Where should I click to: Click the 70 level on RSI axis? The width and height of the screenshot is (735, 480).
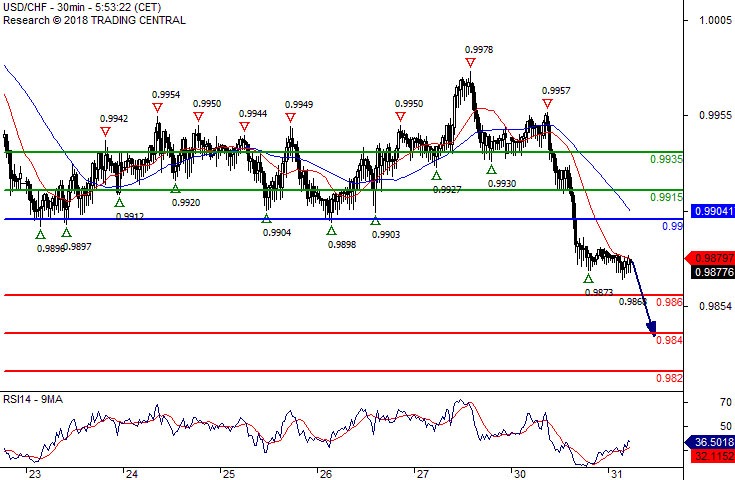(x=726, y=402)
